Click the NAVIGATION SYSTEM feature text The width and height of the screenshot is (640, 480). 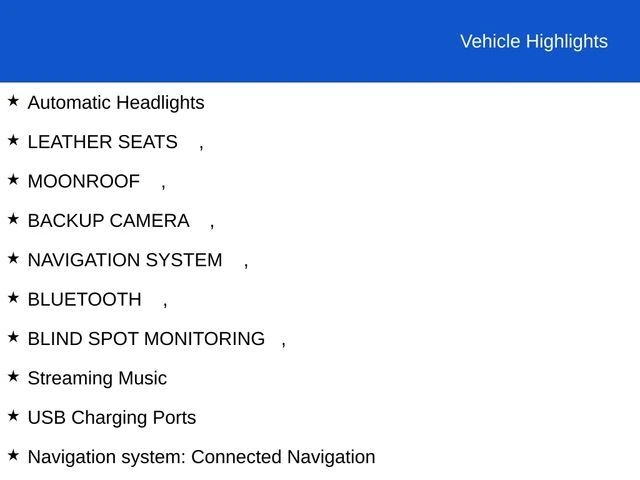[125, 260]
